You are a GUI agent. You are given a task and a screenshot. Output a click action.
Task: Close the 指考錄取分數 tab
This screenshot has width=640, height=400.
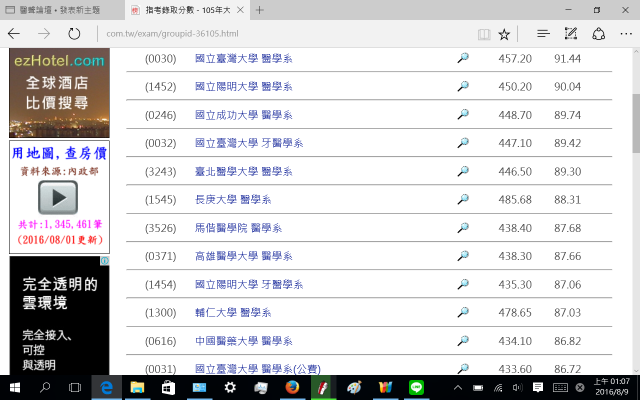click(x=240, y=10)
